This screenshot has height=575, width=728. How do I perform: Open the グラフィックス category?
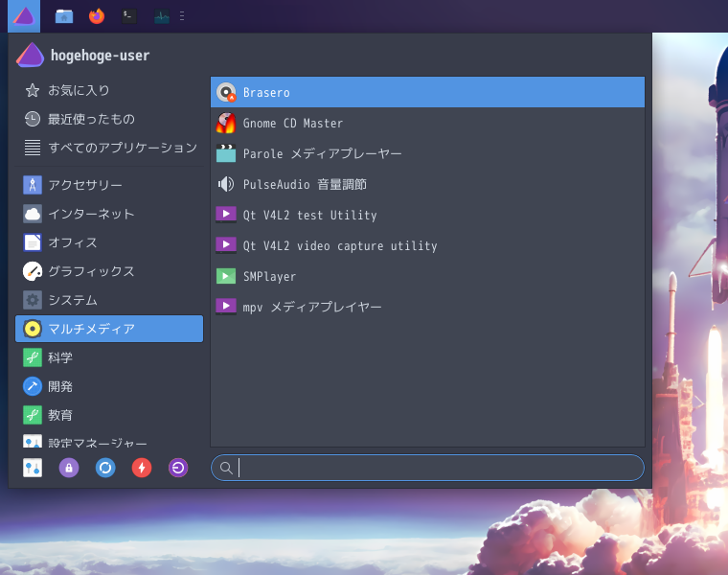[x=109, y=271]
